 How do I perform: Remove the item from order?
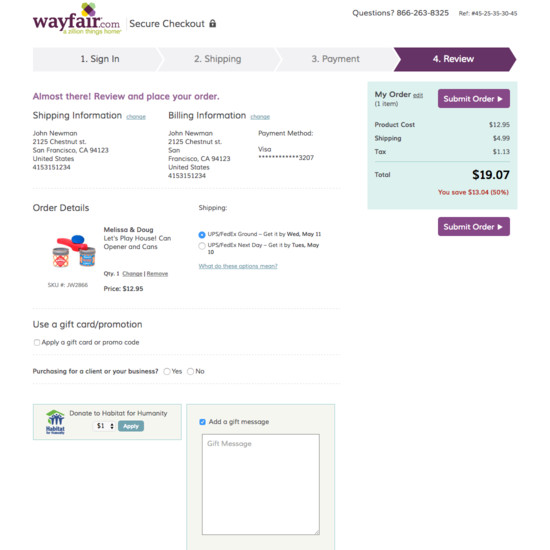(x=157, y=274)
